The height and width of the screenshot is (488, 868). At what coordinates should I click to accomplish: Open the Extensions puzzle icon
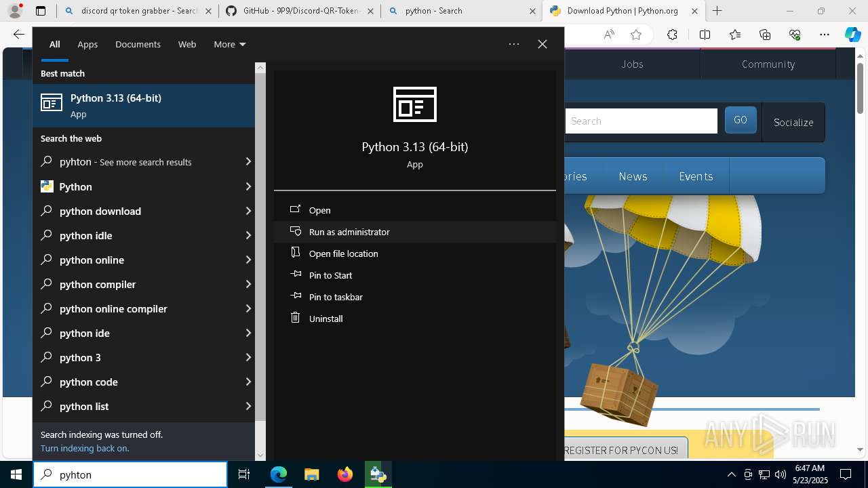coord(672,35)
